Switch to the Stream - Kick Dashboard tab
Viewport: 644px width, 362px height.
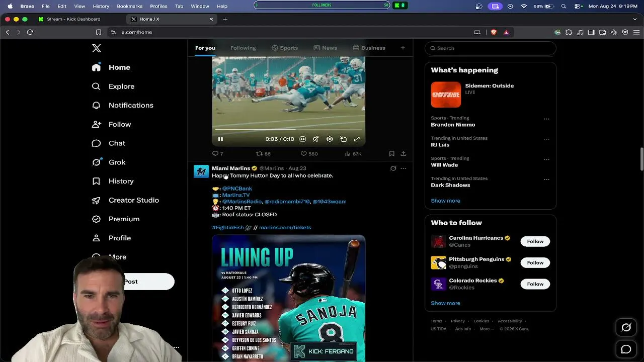73,19
